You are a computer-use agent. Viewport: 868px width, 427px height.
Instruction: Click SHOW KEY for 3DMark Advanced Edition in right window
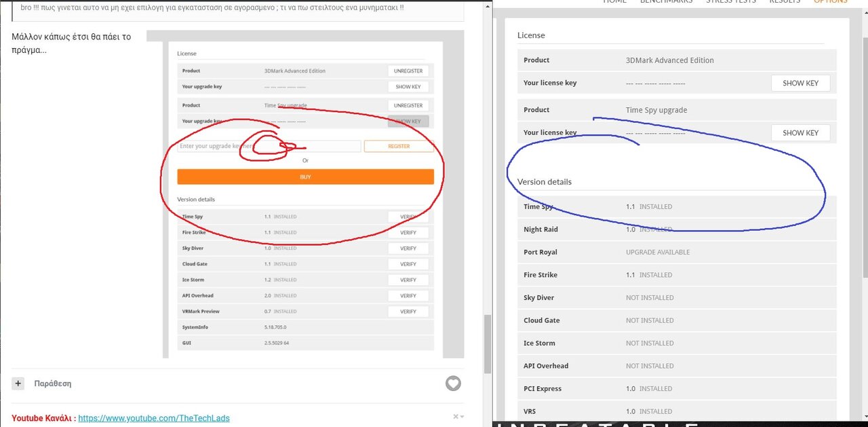[800, 83]
